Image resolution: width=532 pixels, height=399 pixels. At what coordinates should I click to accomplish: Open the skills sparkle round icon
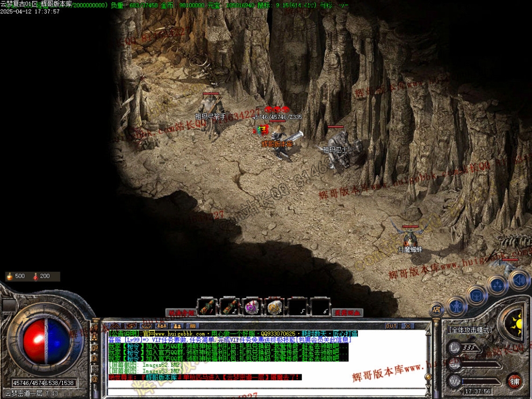point(498,286)
